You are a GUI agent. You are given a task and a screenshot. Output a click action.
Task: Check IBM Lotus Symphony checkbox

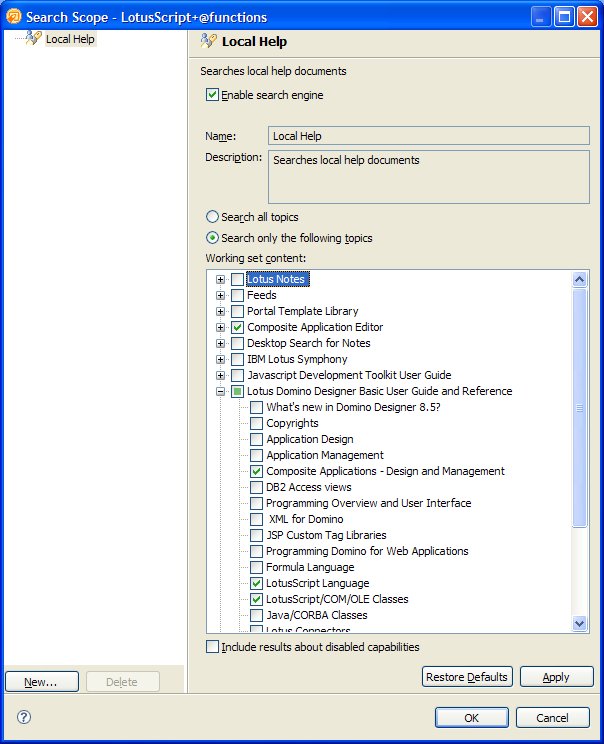237,359
